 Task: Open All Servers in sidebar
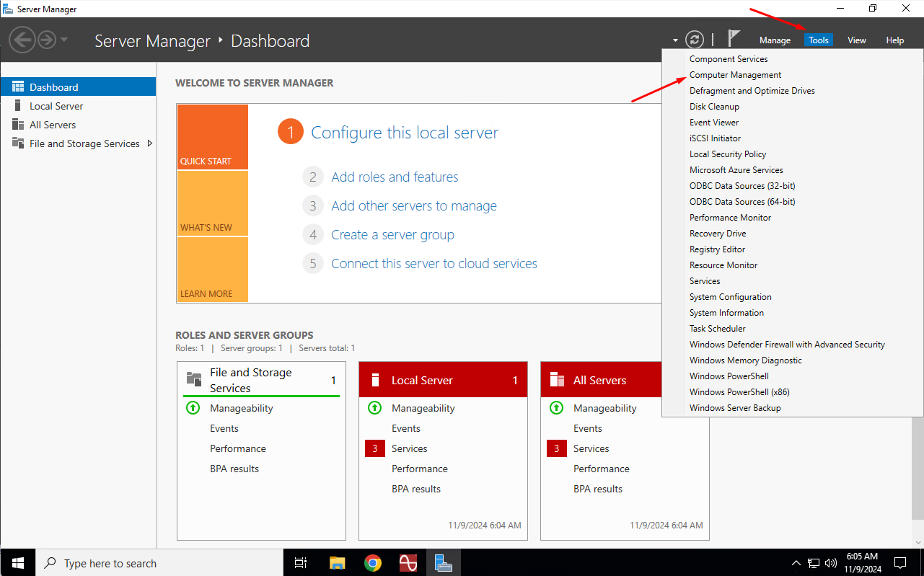coord(52,125)
